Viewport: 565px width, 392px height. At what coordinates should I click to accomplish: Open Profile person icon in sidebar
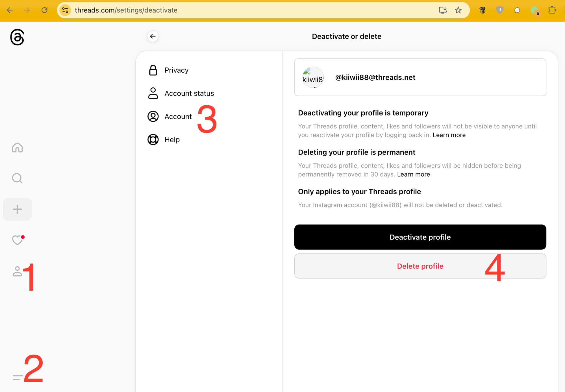tap(17, 271)
